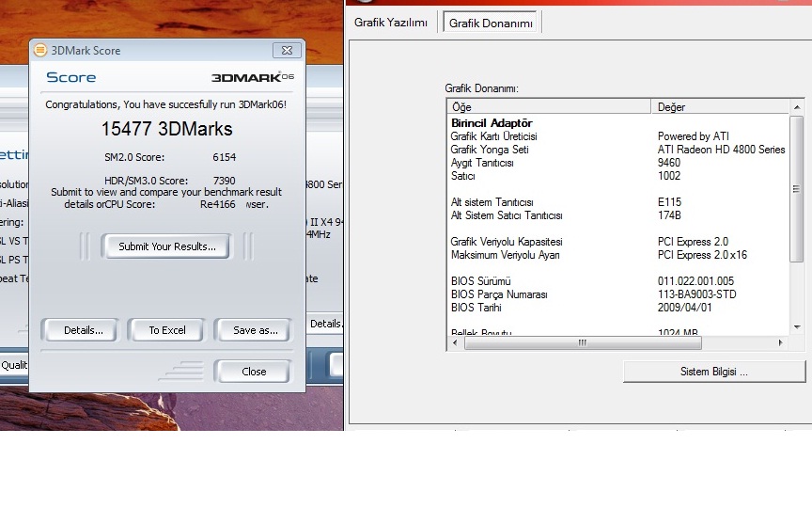Image resolution: width=812 pixels, height=508 pixels.
Task: Select BIOS Sürümü row
Action: 618,281
